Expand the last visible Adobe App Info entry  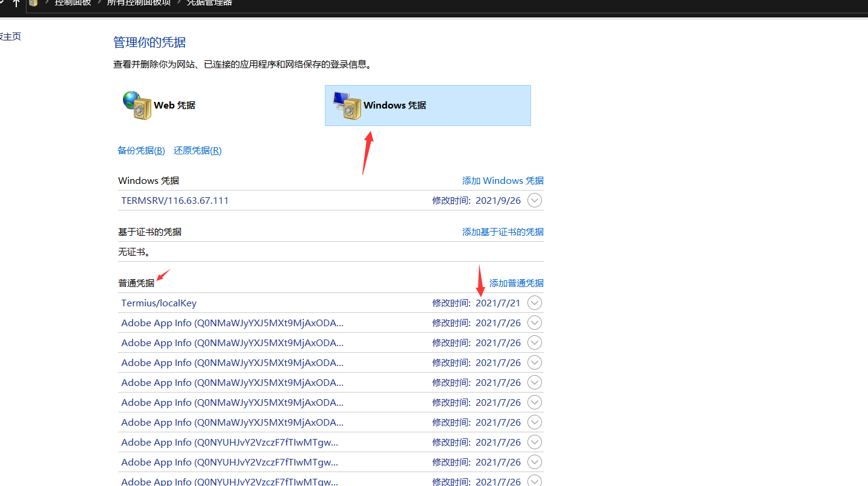pos(534,481)
